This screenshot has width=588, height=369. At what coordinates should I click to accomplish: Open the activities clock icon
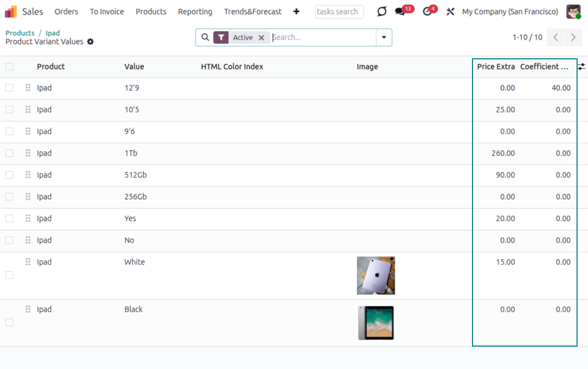pyautogui.click(x=427, y=11)
